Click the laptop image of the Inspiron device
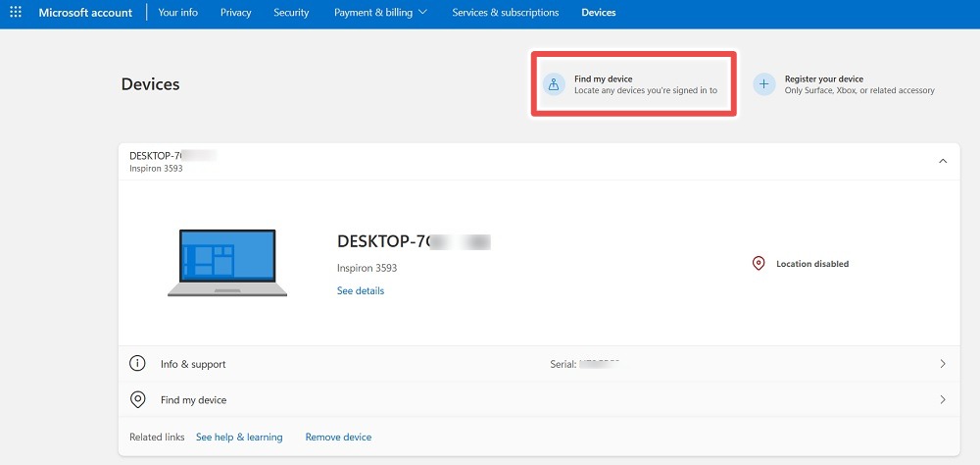This screenshot has width=980, height=465. [x=227, y=262]
